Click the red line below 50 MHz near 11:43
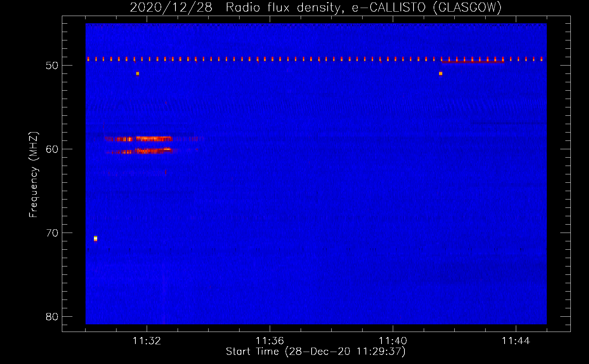The width and height of the screenshot is (589, 364). [x=473, y=62]
